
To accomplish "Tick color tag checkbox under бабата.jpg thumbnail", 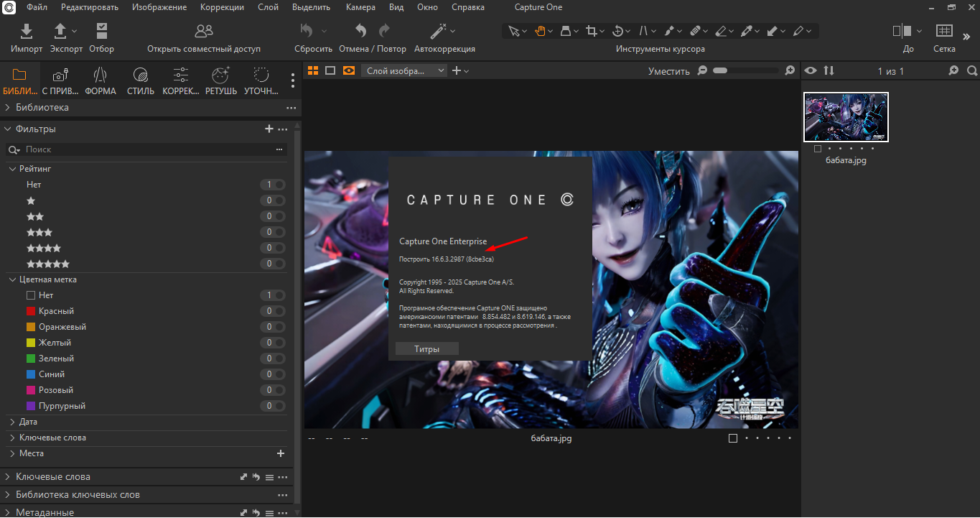I will point(818,149).
